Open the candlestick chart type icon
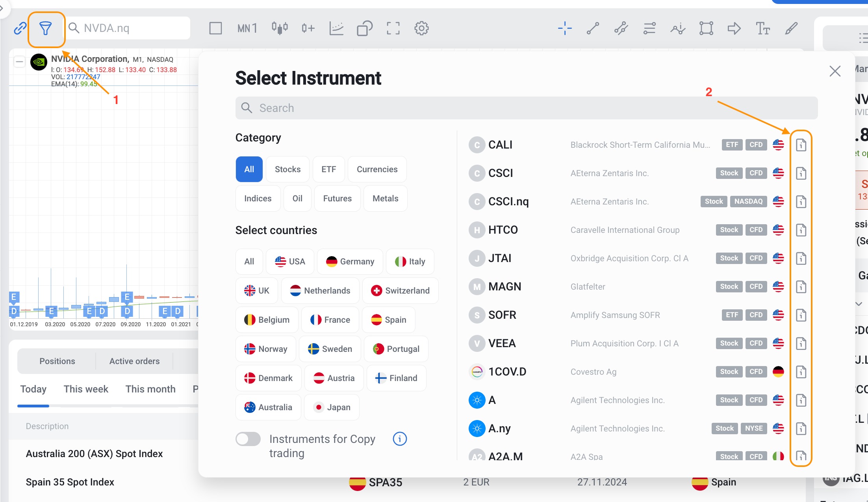The width and height of the screenshot is (868, 502). point(280,28)
